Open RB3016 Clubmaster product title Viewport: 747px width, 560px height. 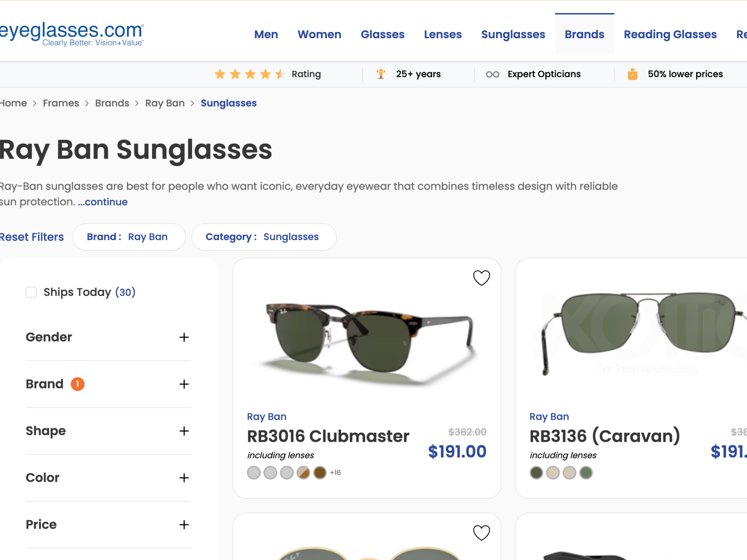tap(328, 436)
